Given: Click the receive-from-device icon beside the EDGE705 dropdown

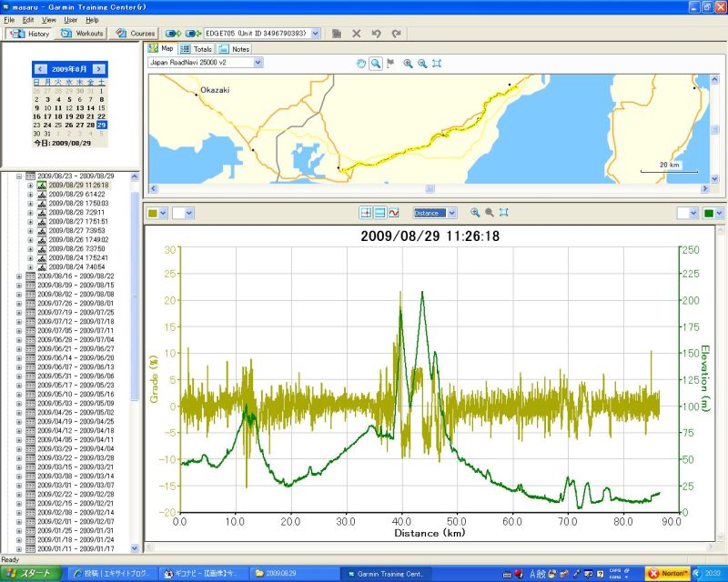Looking at the screenshot, I should coord(193,34).
